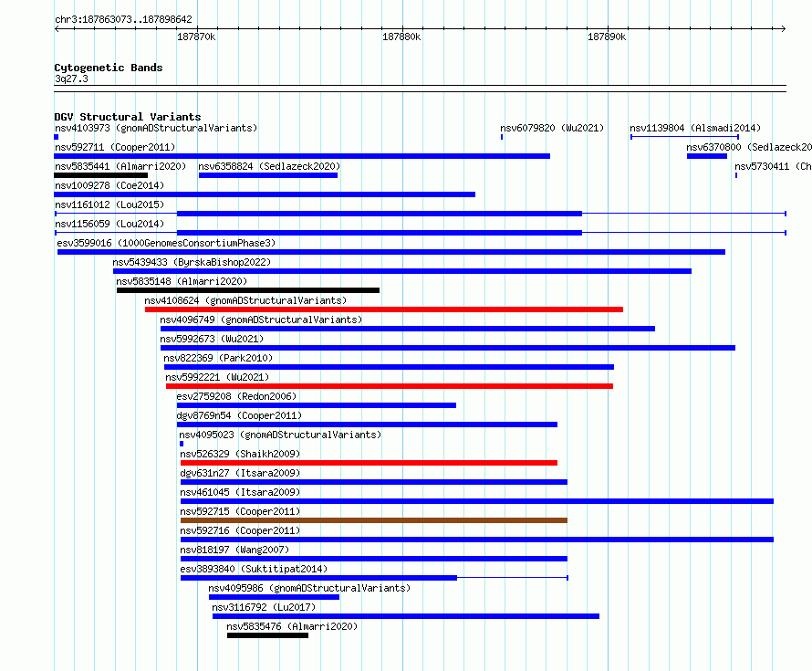This screenshot has width=812, height=671.
Task: Open nsv5992673 (Wu2021) label
Action: tap(212, 339)
